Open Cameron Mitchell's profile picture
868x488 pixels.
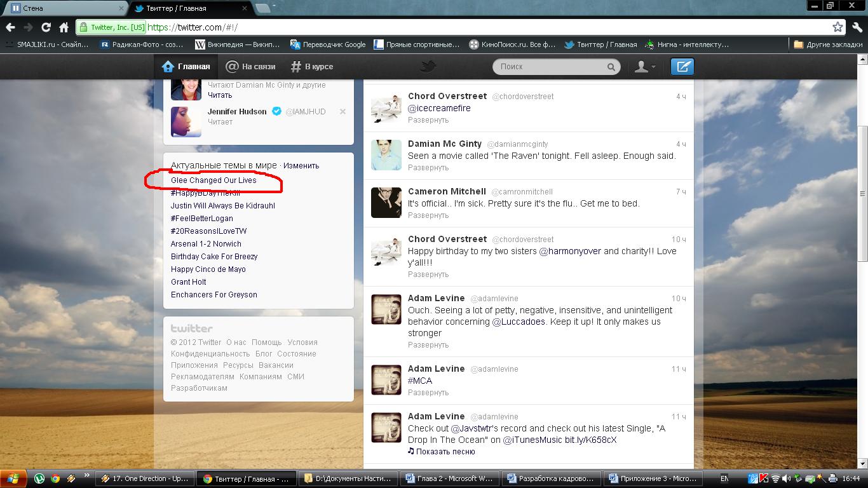coord(386,203)
